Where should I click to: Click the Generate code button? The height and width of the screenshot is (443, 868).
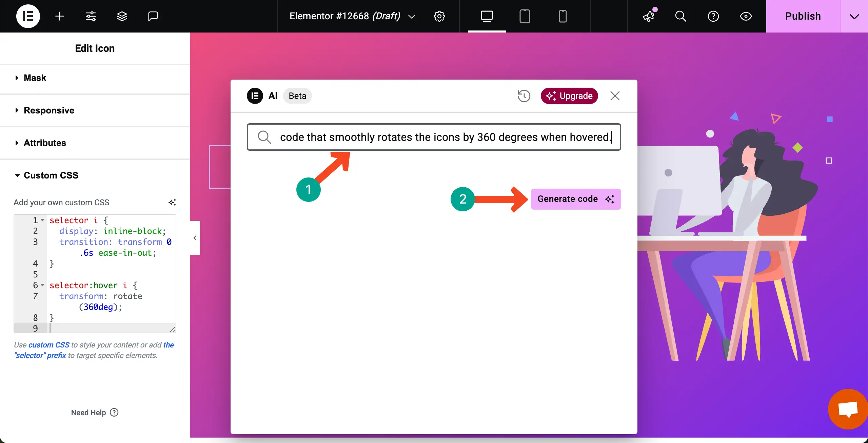click(575, 199)
